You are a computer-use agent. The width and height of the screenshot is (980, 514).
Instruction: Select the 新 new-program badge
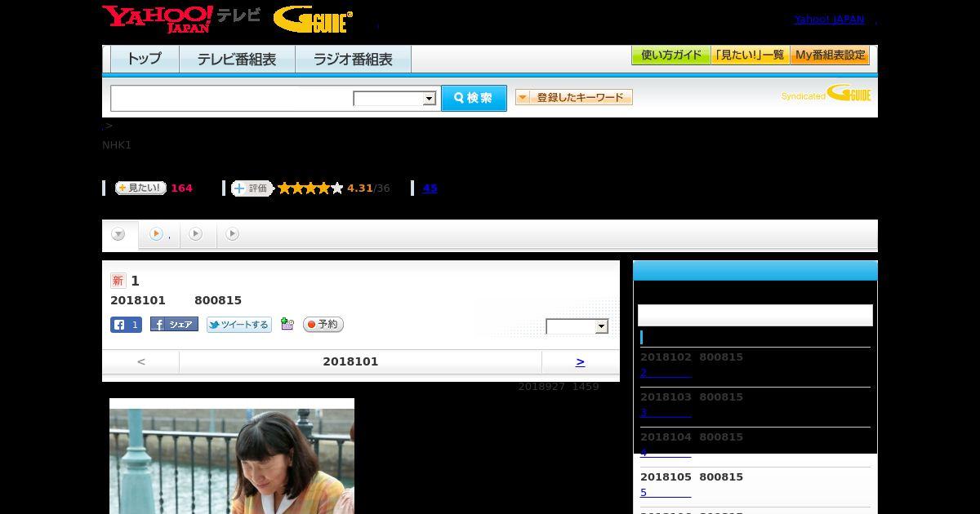coord(118,281)
